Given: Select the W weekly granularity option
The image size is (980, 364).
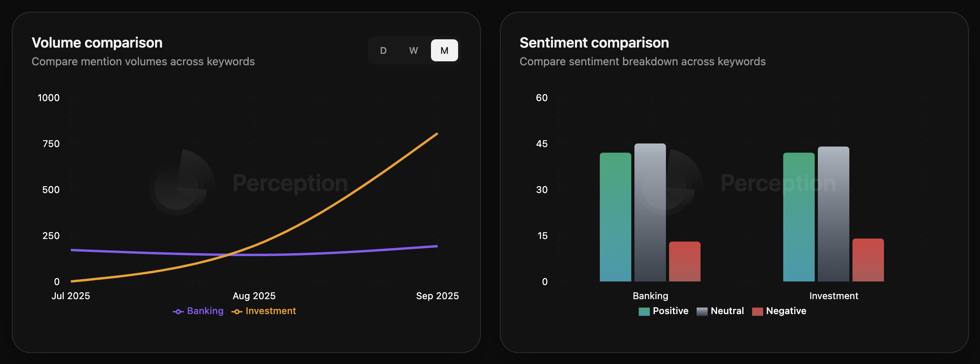Looking at the screenshot, I should [x=413, y=50].
